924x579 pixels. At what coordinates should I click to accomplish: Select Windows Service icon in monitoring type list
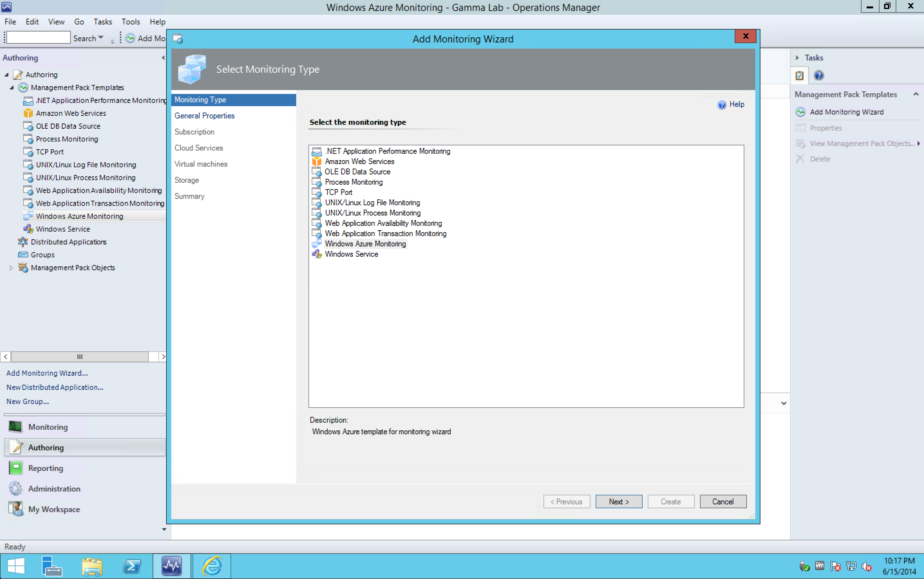click(x=316, y=254)
